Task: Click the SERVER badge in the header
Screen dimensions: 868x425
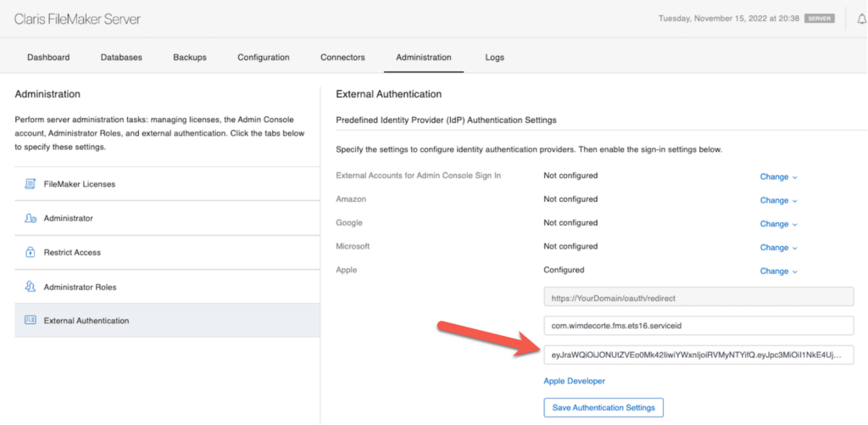Action: click(820, 19)
